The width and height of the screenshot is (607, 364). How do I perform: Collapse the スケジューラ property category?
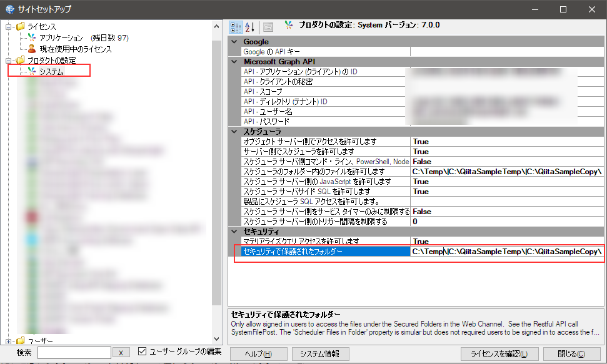234,132
